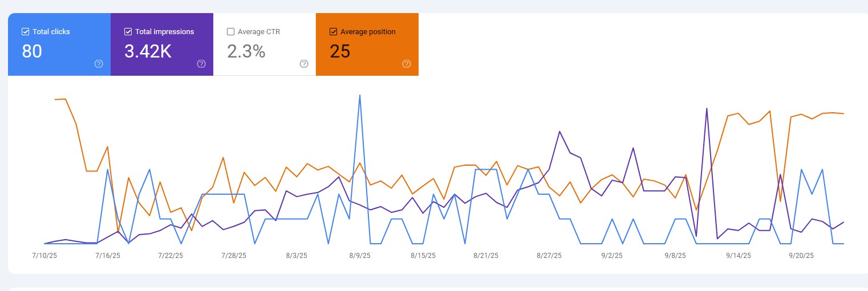868x291 pixels.
Task: Click the tallest purple impressions spike
Action: coord(707,108)
